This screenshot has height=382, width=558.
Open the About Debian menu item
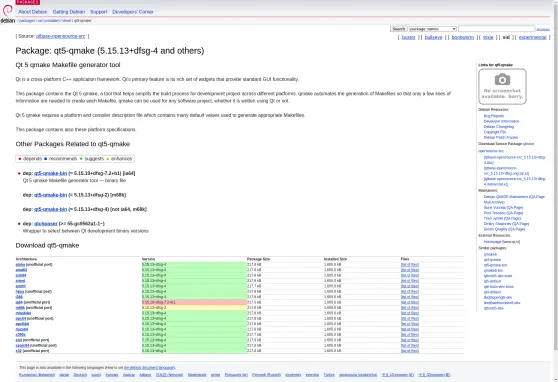tap(32, 12)
